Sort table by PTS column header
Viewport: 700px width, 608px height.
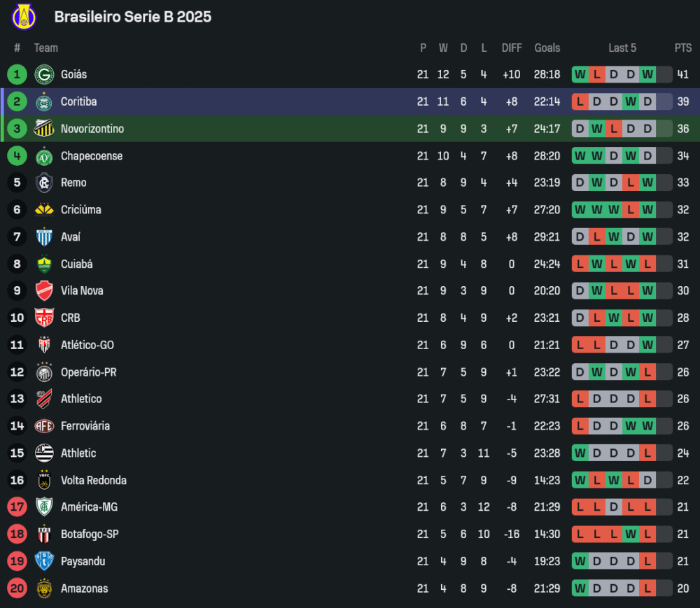coord(682,48)
